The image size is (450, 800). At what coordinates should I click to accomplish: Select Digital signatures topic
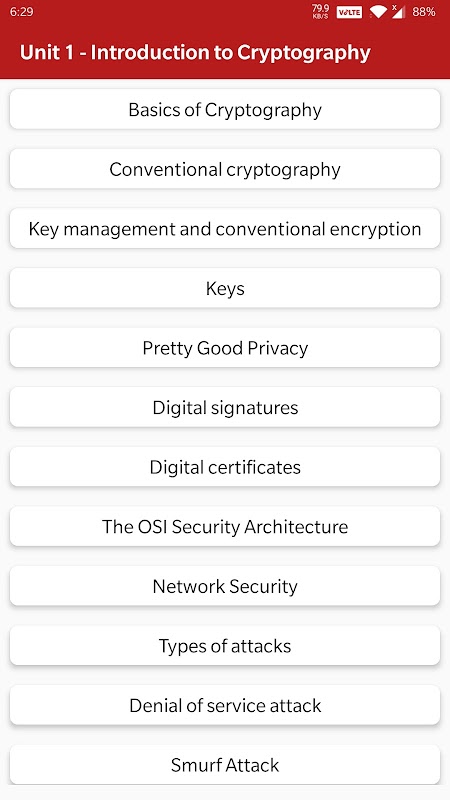[x=225, y=407]
